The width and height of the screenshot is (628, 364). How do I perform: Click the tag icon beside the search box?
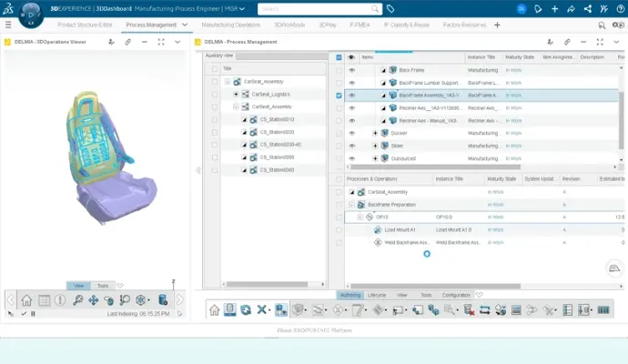coord(390,8)
